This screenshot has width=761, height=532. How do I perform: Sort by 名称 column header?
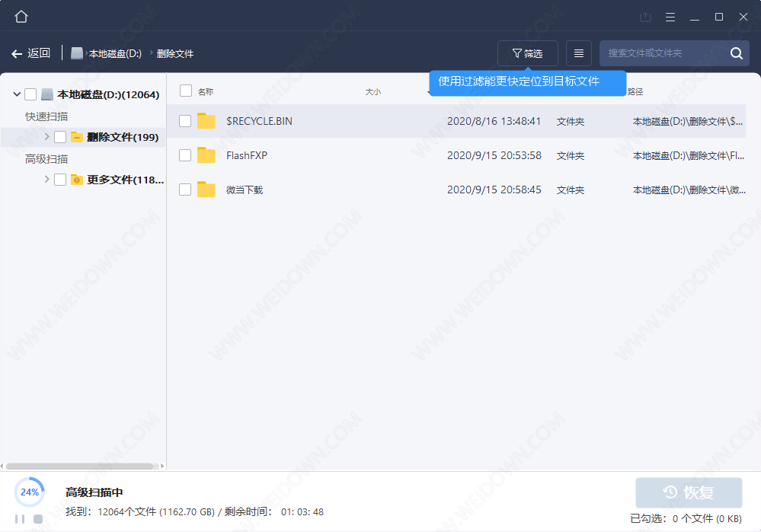tap(206, 91)
